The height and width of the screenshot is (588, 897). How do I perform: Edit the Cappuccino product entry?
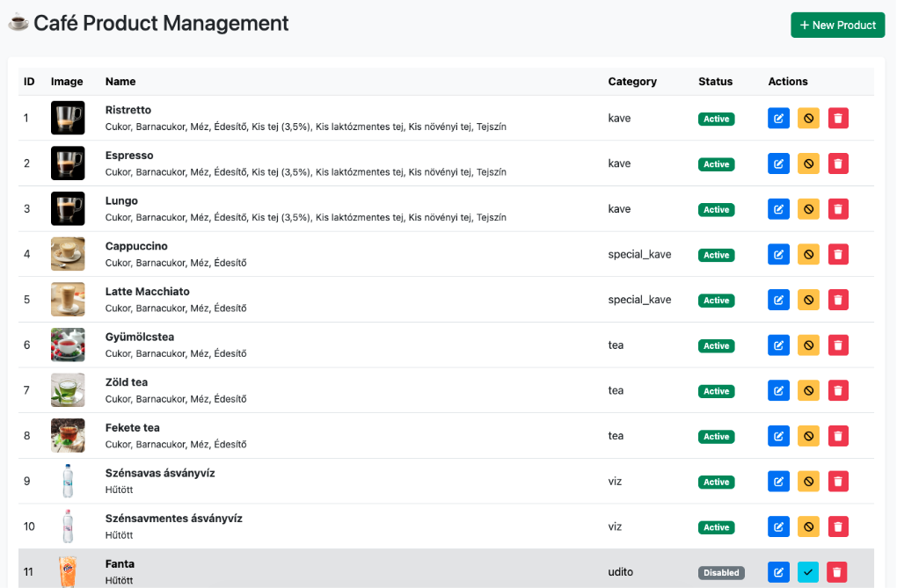(778, 255)
